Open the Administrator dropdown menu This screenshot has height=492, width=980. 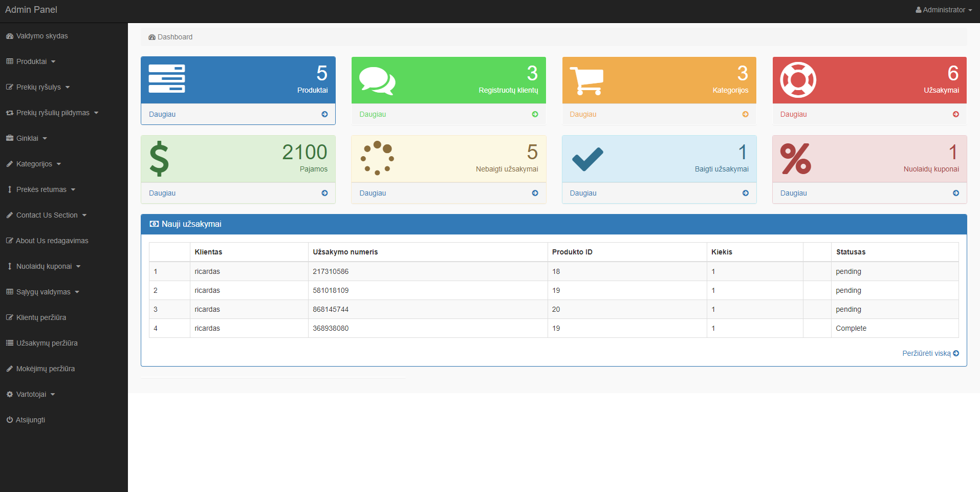pyautogui.click(x=944, y=10)
